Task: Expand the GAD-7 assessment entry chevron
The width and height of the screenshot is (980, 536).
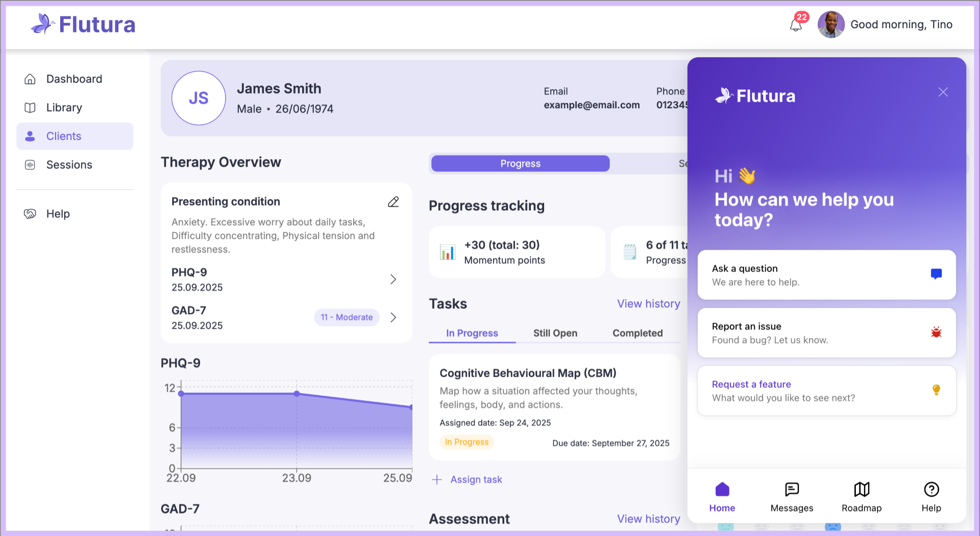Action: coord(393,318)
